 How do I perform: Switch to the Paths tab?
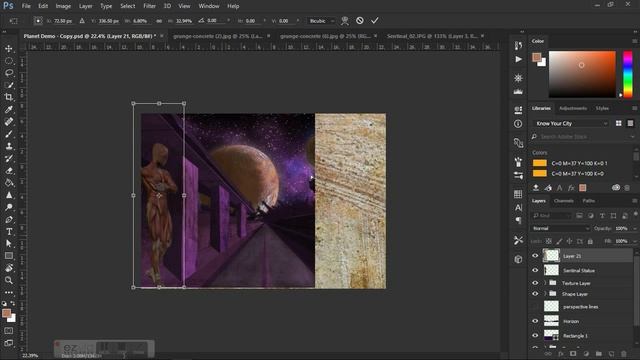[588, 201]
